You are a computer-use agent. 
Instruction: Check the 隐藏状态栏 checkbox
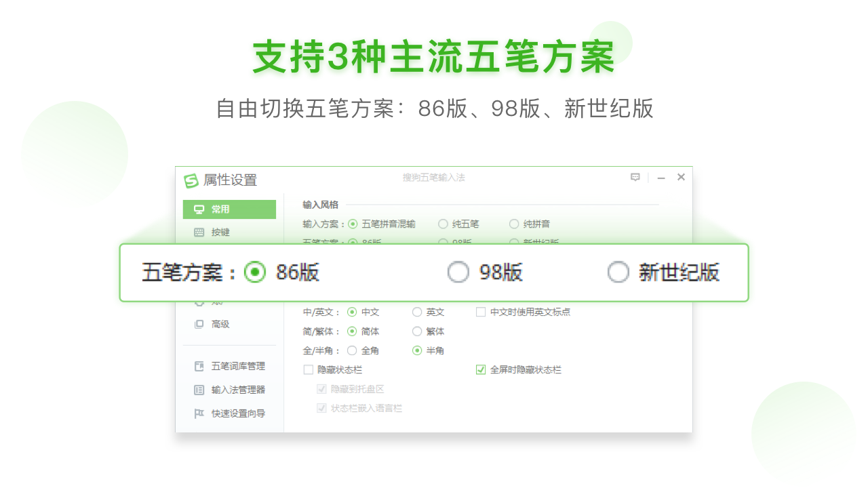pyautogui.click(x=309, y=370)
